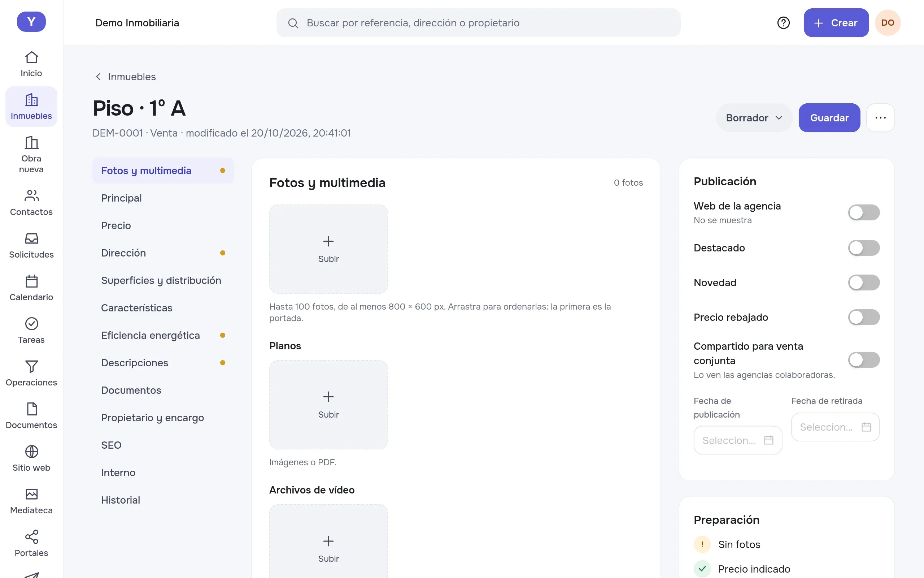Viewport: 924px width, 578px height.
Task: Select the Precio section tab
Action: coord(163,225)
